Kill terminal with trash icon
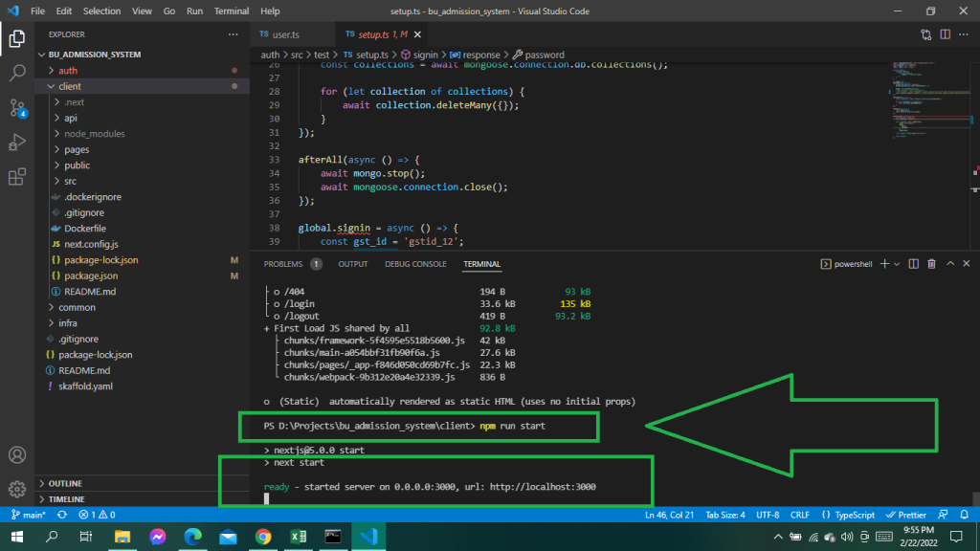The image size is (980, 551). pyautogui.click(x=931, y=264)
